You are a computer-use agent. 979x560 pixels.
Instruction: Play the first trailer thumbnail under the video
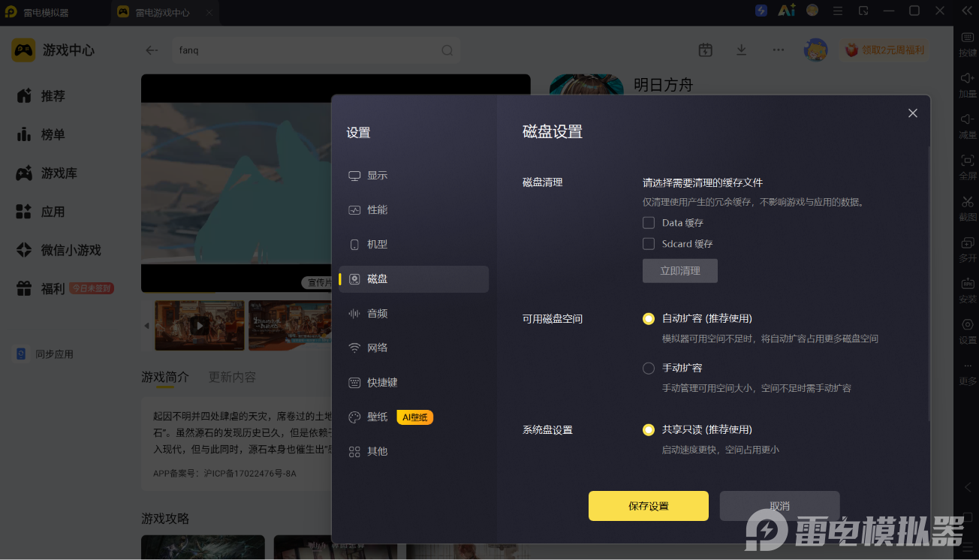200,326
